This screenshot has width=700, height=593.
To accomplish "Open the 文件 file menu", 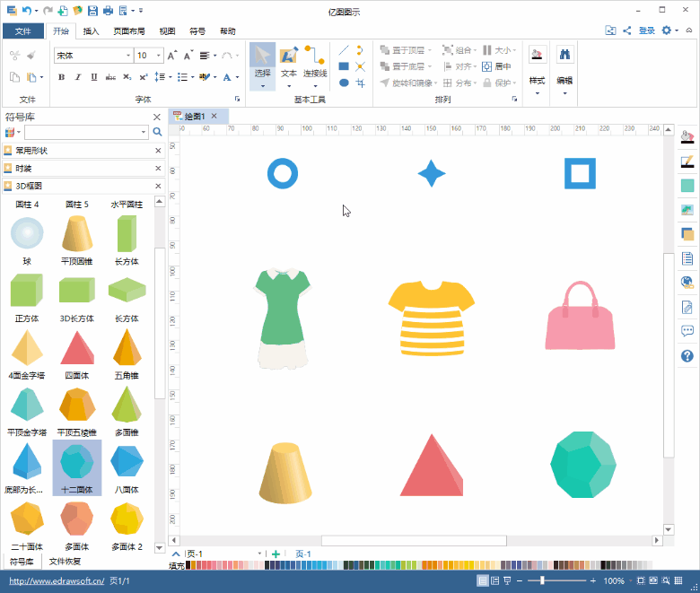I will (x=23, y=31).
